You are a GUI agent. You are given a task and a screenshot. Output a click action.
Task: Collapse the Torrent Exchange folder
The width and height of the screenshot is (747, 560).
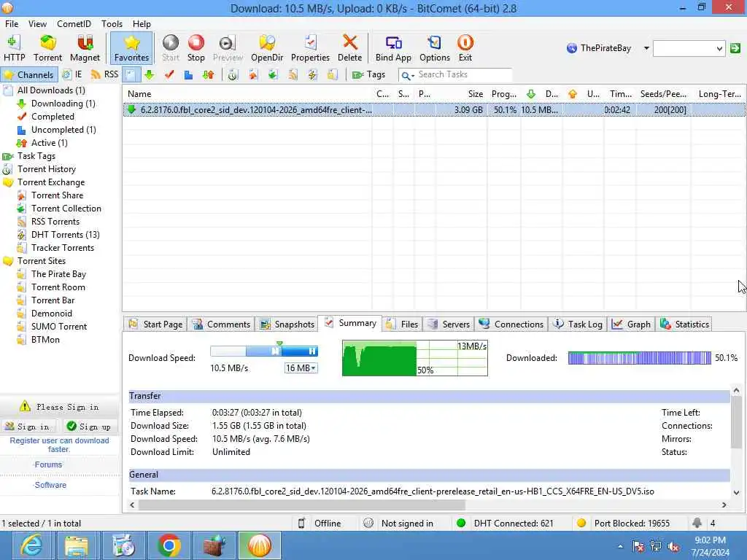(x=8, y=182)
